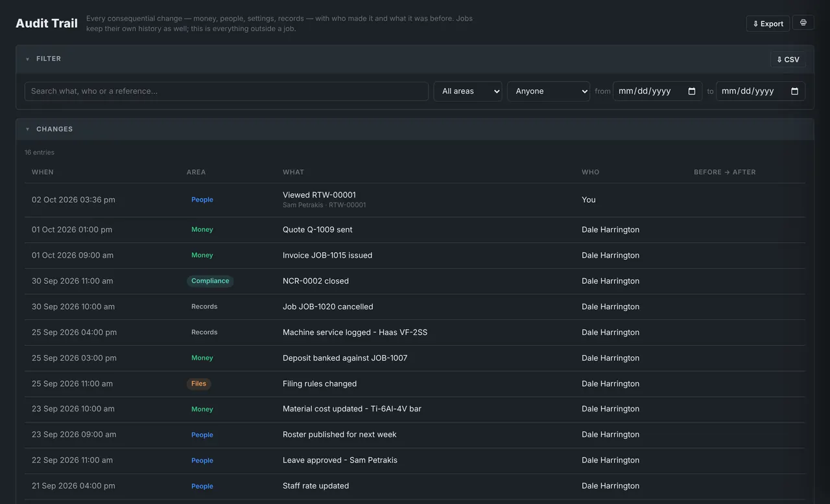
Task: Collapse the Filter section
Action: (x=27, y=59)
